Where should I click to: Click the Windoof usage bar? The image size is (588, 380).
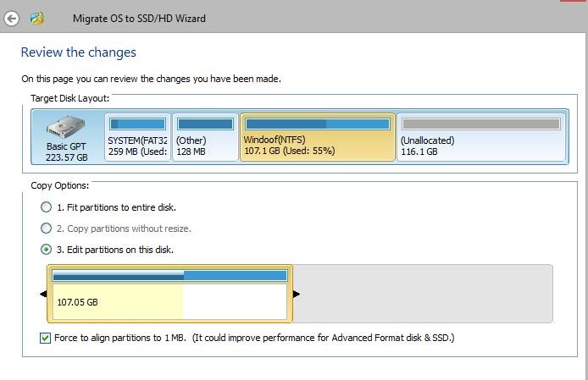click(318, 124)
